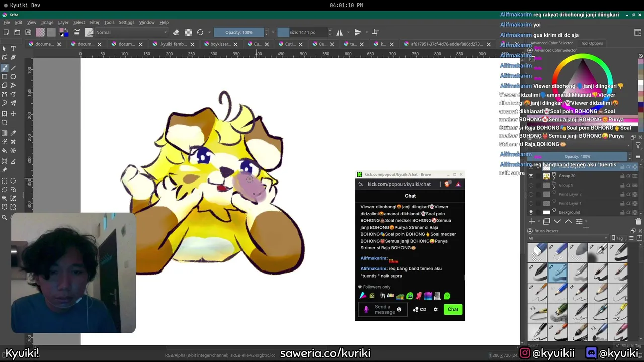This screenshot has height=362, width=644.
Task: Select the Line tool
Action: click(13, 67)
